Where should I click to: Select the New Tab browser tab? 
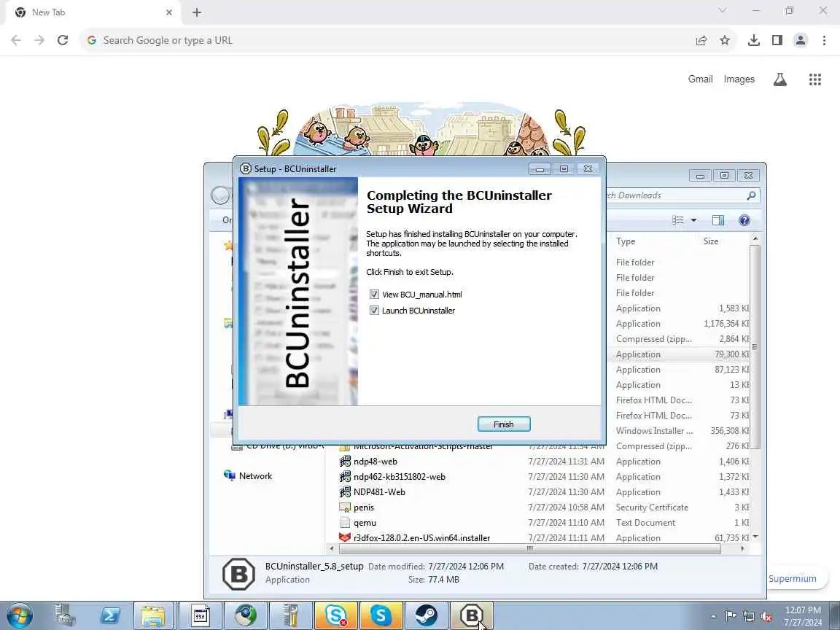click(92, 12)
